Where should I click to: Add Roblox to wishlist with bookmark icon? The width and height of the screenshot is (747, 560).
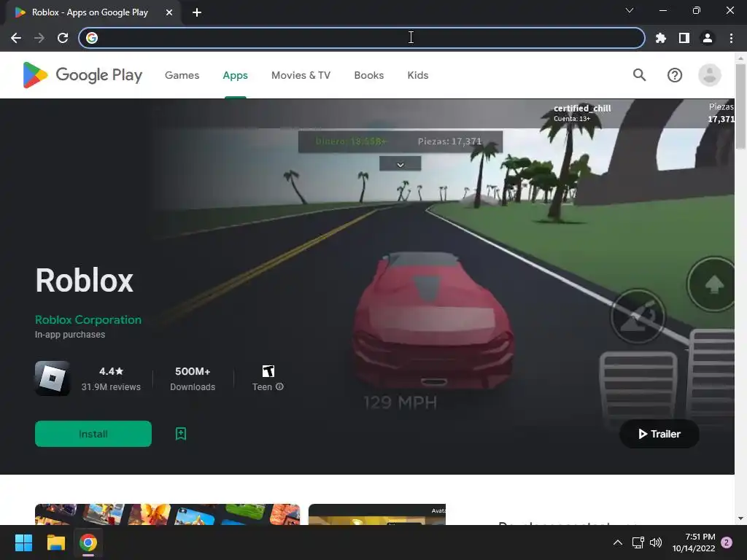coord(181,434)
